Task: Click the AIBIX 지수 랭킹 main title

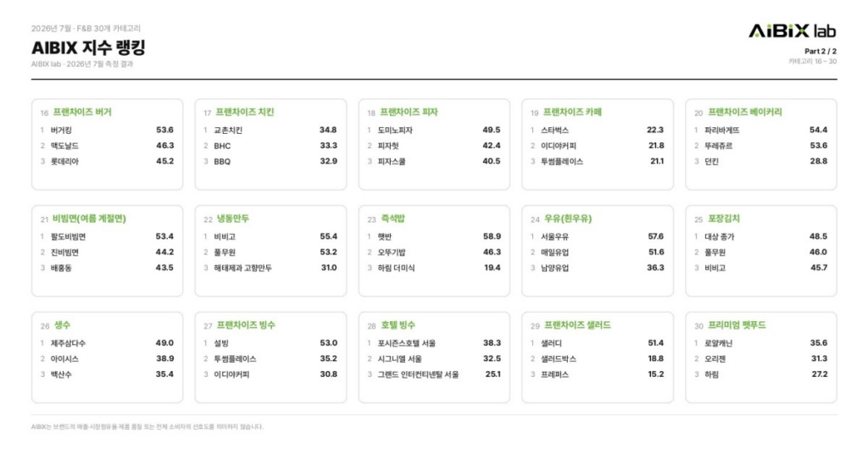Action: coord(88,47)
